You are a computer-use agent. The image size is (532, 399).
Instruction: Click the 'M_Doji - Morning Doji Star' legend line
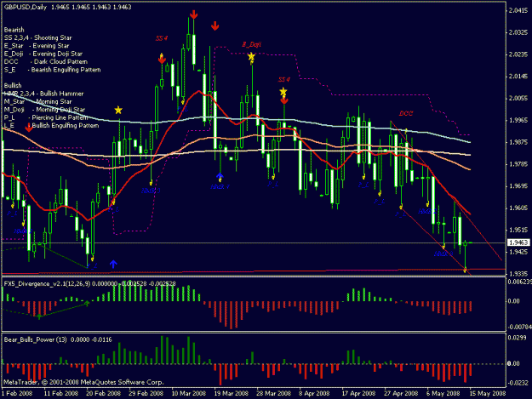[x=44, y=110]
